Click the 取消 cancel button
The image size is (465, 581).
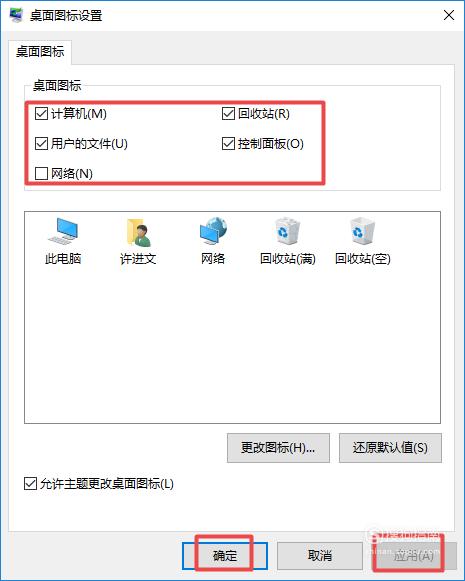pyautogui.click(x=320, y=556)
